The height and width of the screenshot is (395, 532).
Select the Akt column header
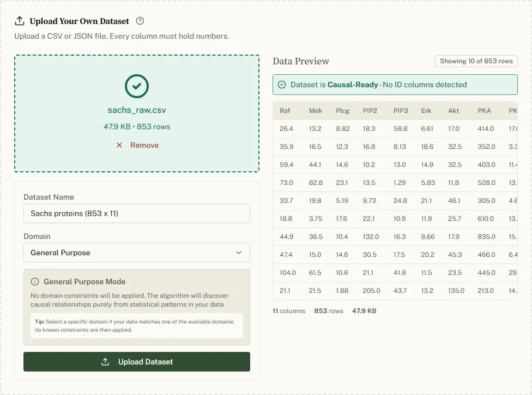tap(454, 111)
